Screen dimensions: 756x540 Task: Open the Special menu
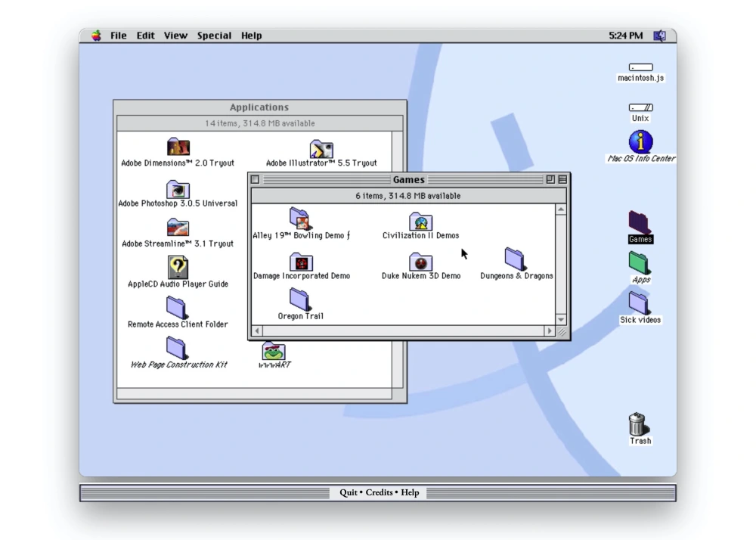click(214, 36)
